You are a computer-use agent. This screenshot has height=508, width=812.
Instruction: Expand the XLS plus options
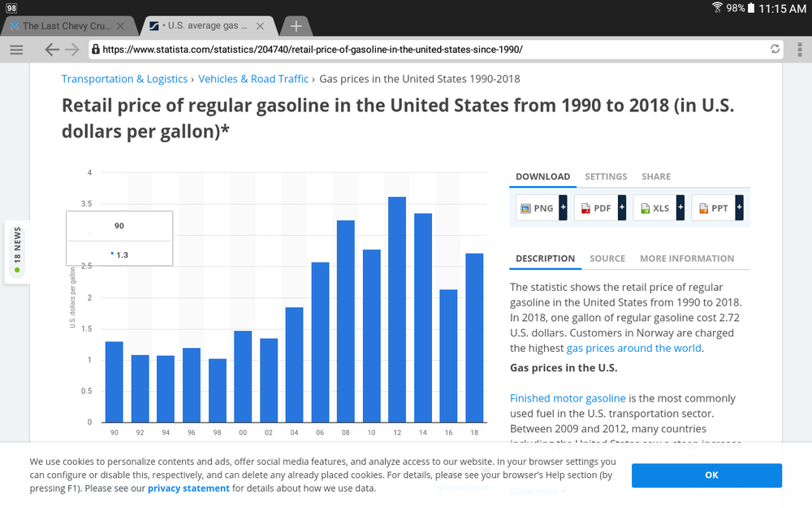click(x=680, y=208)
